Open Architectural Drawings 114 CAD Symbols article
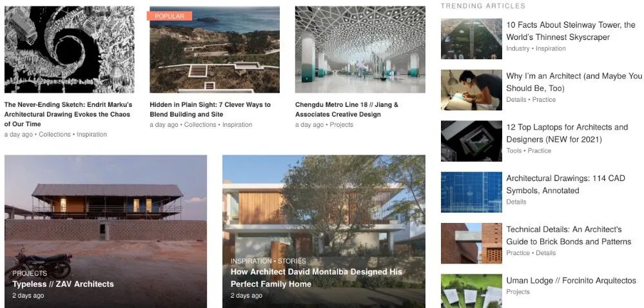 (565, 184)
